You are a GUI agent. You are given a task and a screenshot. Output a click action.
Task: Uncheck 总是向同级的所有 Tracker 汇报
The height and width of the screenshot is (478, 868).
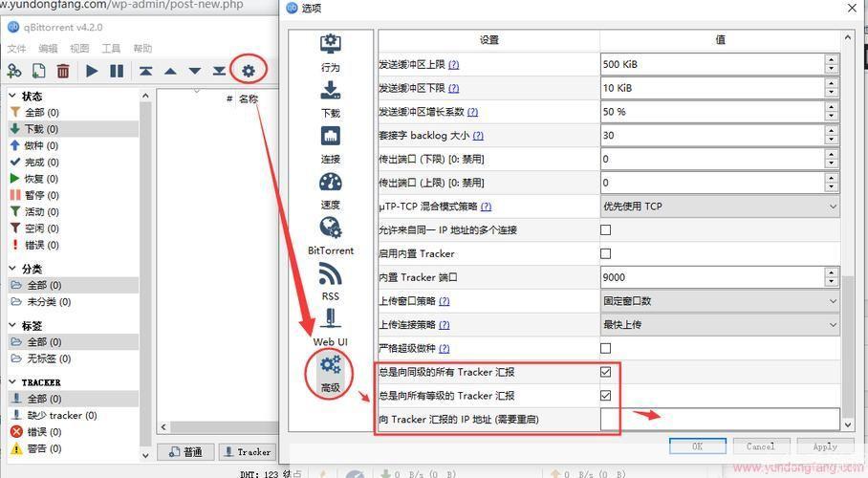606,372
